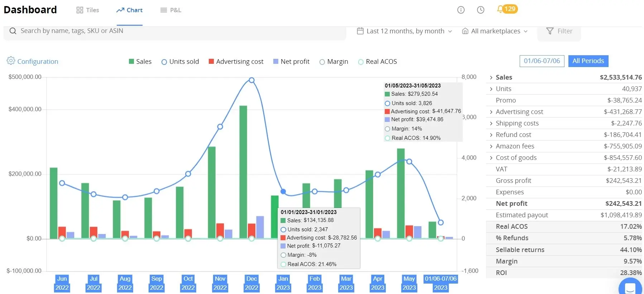Toggle the green Sales legend swatch
The image size is (644, 294).
131,61
